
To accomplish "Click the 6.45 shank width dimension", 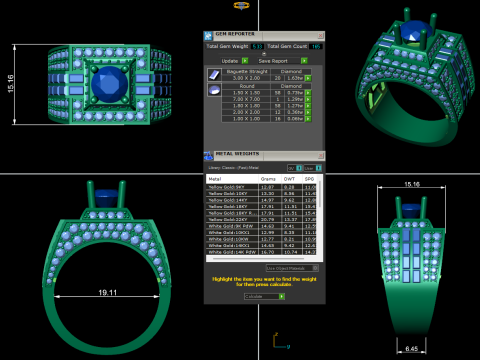I will pos(411,349).
